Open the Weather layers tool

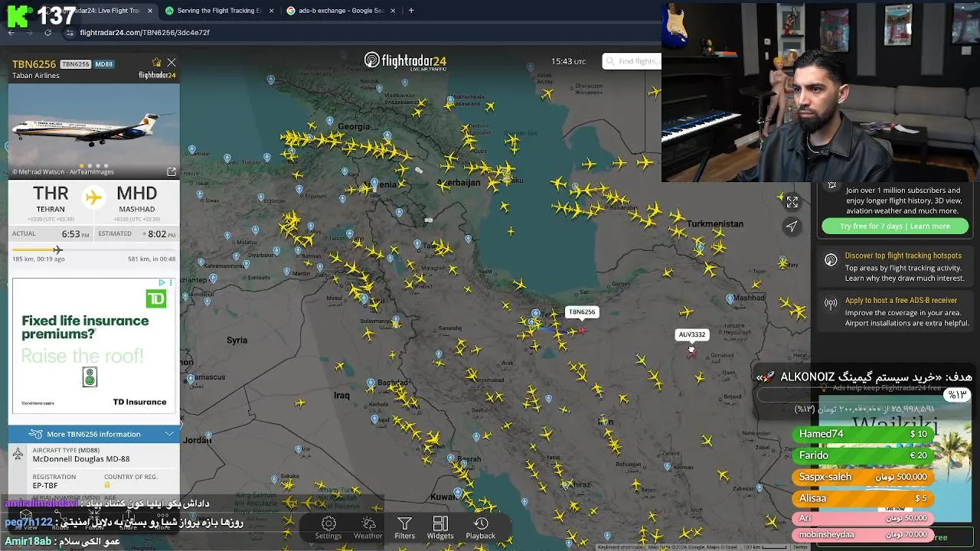pos(367,527)
